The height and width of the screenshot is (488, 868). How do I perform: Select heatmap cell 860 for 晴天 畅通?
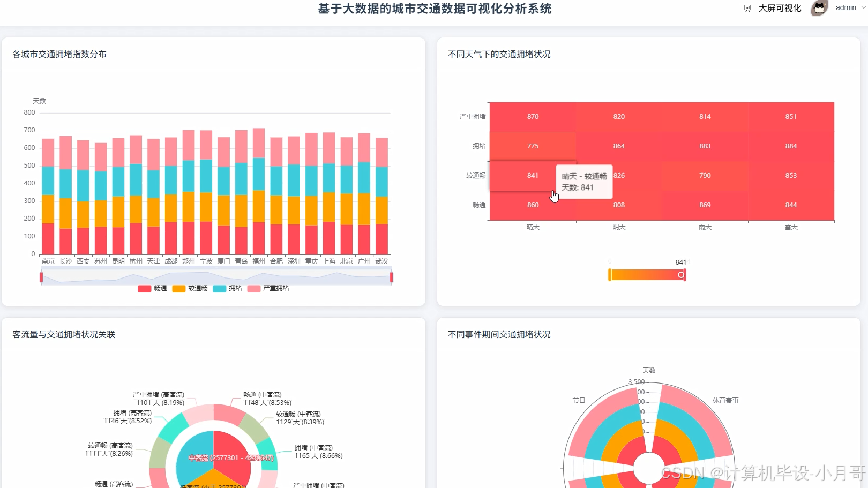(x=533, y=205)
